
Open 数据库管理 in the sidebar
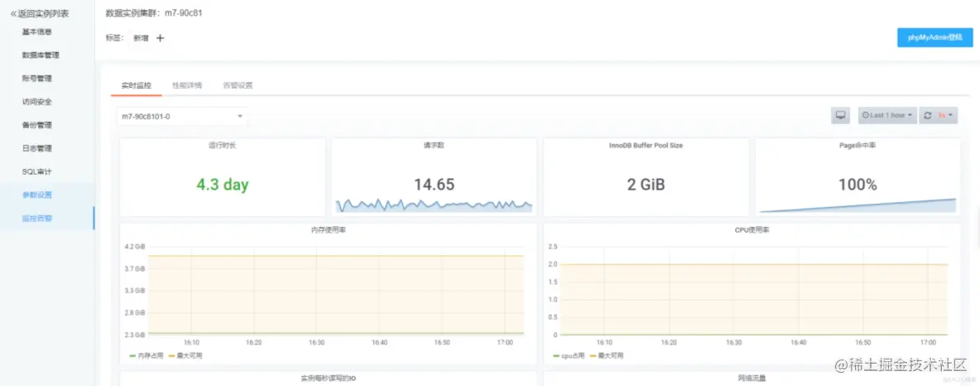41,55
